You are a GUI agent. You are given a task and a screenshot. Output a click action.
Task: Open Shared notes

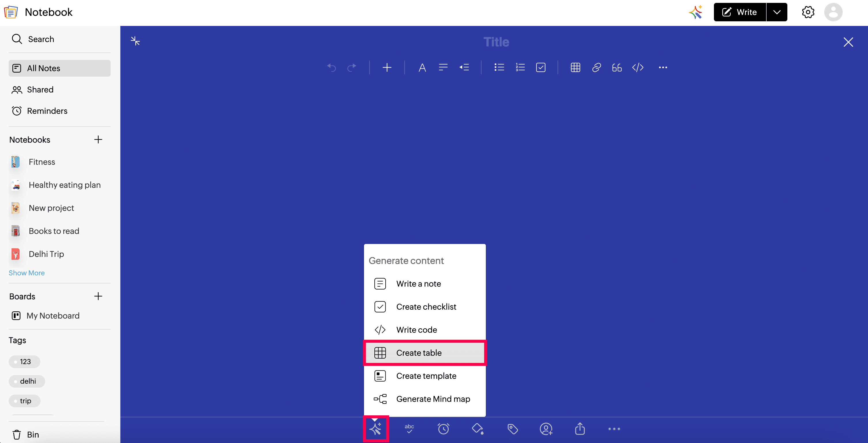[x=59, y=89]
